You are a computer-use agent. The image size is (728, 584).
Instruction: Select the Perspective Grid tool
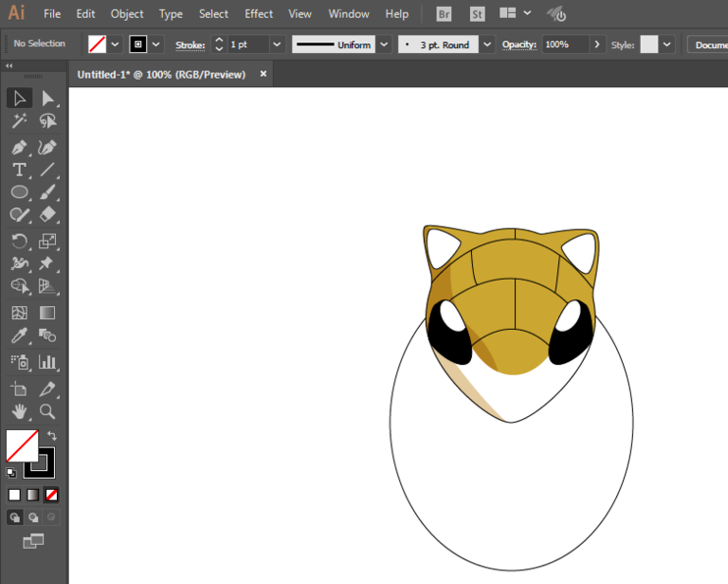47,286
